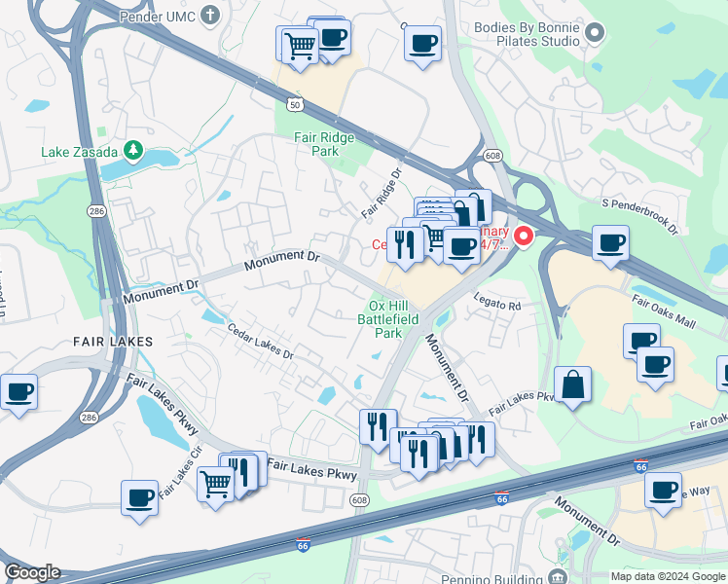The image size is (728, 584).
Task: Open the Google logo link
Action: point(31,572)
